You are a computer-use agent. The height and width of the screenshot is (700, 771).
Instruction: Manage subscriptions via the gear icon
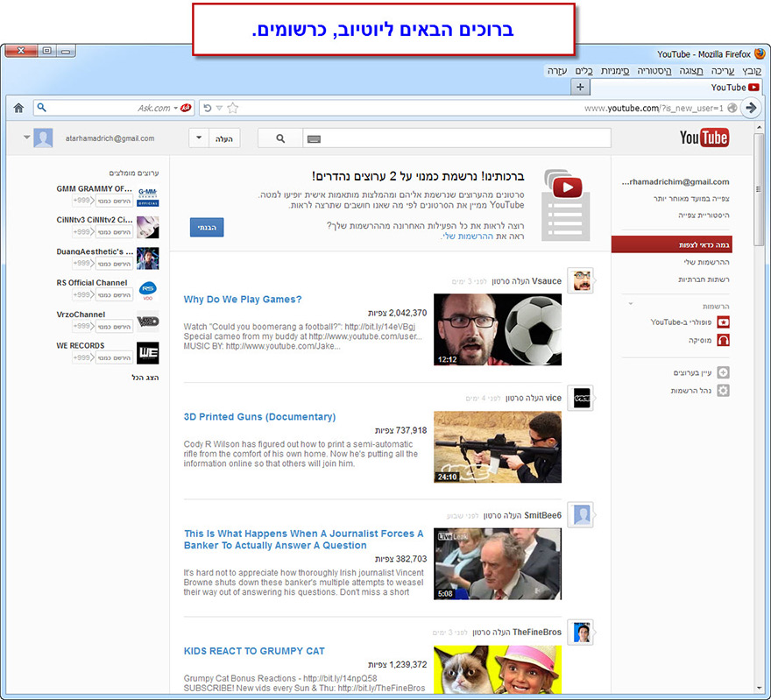click(723, 389)
